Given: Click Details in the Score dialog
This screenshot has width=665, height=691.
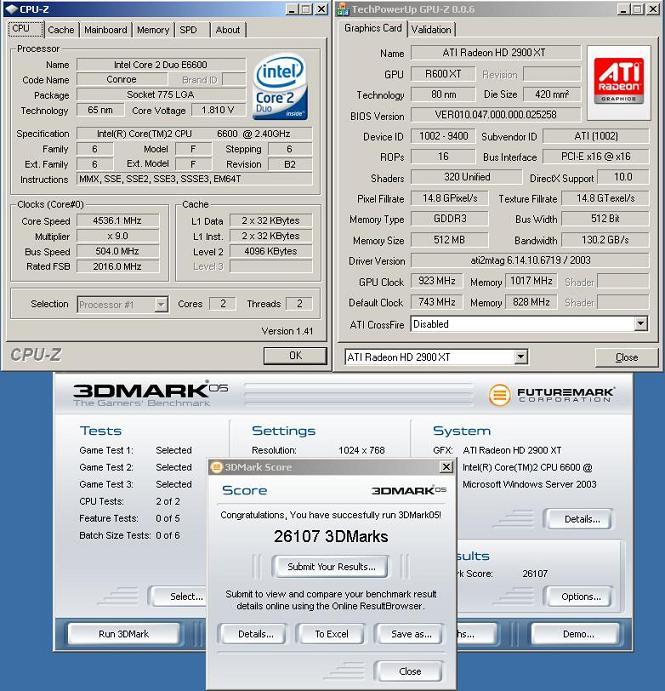Looking at the screenshot, I should point(255,634).
